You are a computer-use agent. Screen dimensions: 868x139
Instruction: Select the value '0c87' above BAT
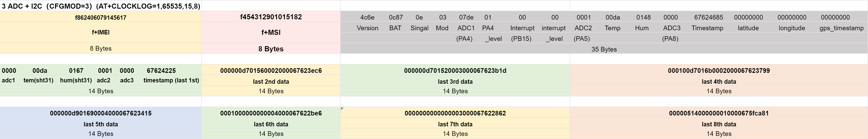point(396,17)
